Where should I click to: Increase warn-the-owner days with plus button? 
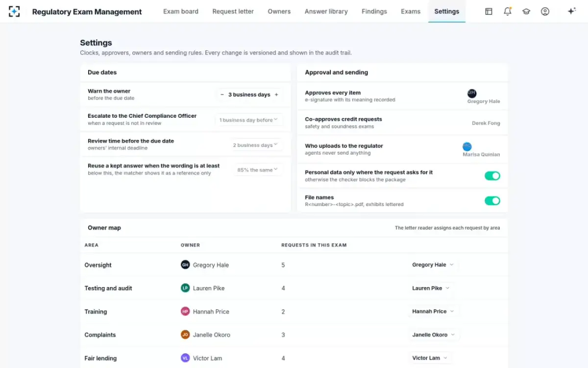tap(276, 95)
